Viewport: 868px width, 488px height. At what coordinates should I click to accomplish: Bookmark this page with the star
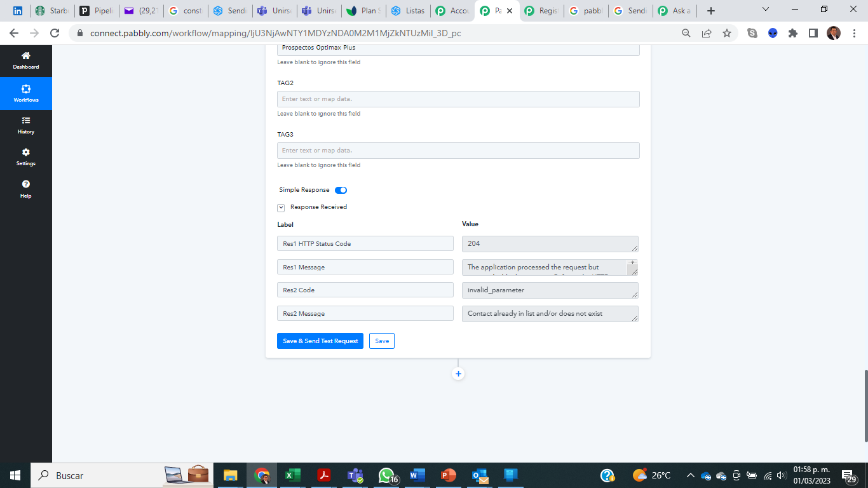click(727, 33)
